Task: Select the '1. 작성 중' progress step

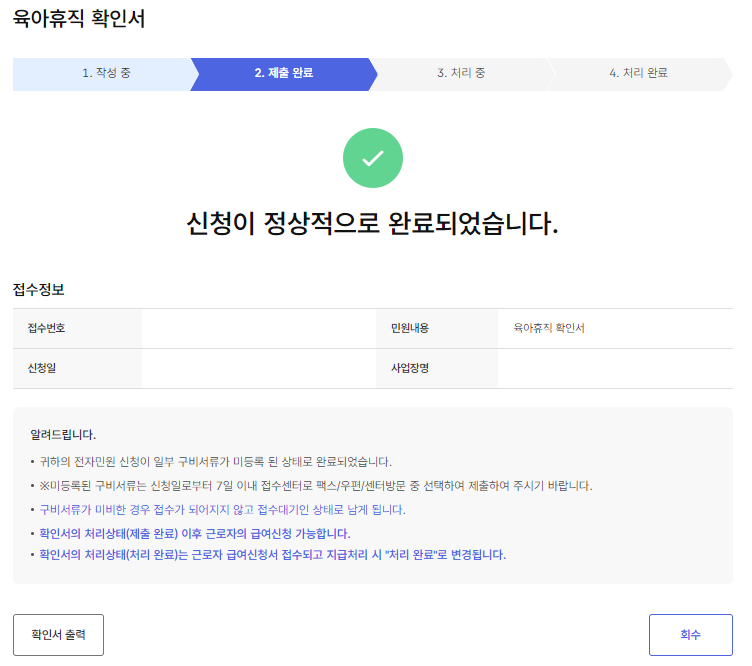Action: 106,75
